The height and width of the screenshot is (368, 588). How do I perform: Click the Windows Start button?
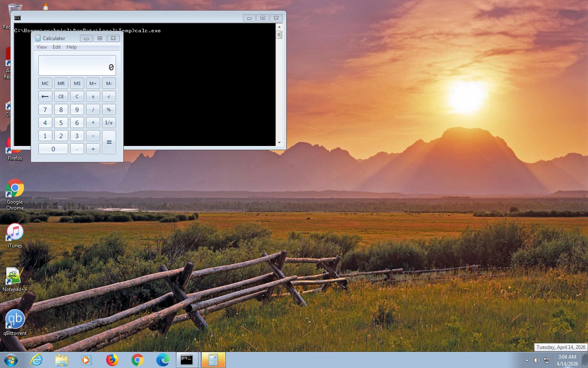[11, 360]
